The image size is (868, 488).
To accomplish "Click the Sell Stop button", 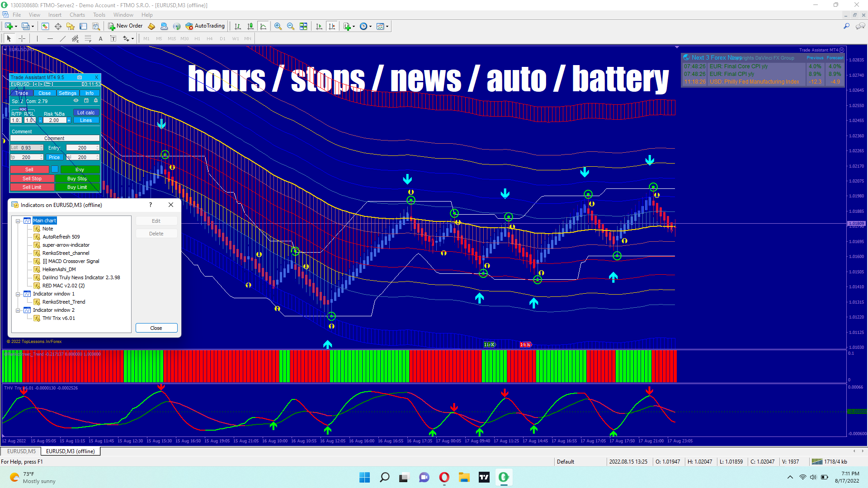I will coord(32,178).
